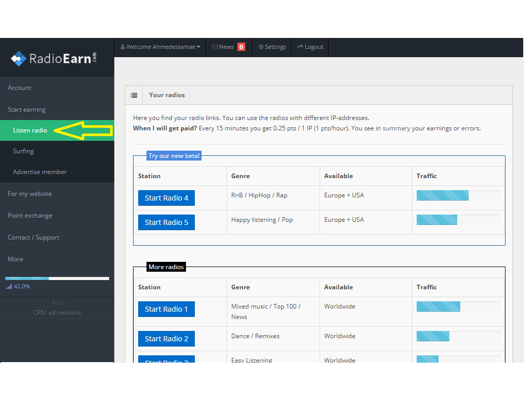Click the Radio 2 traffic progress bar

(x=458, y=336)
